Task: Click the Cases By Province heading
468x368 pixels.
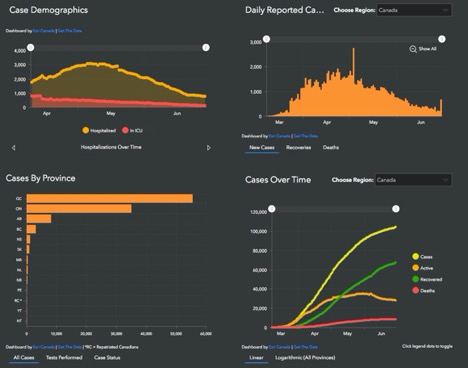Action: pyautogui.click(x=40, y=178)
